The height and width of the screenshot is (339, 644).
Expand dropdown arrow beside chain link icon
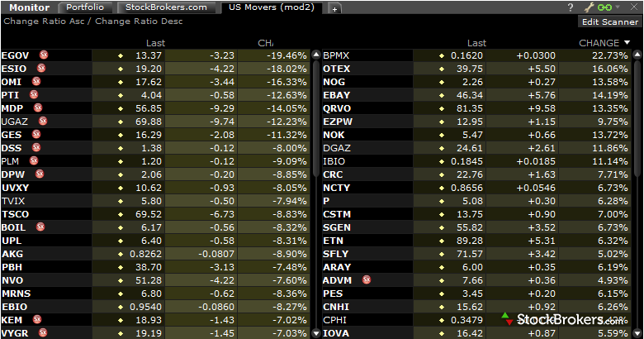pos(618,7)
